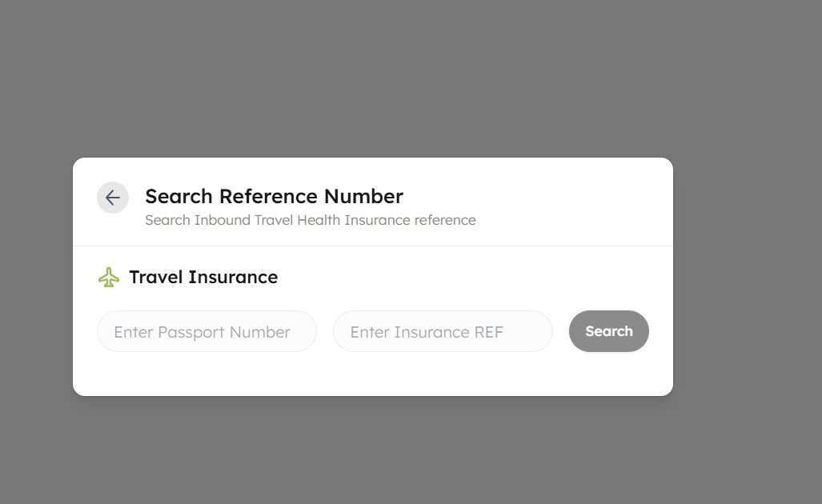Focus the Enter Passport Number field
822x504 pixels.
(x=207, y=331)
